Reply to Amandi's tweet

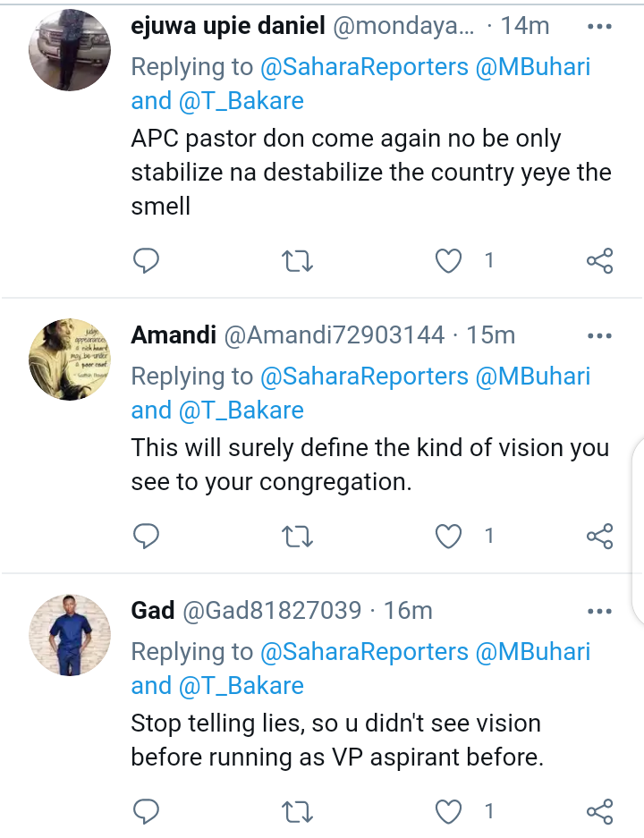[x=146, y=537]
